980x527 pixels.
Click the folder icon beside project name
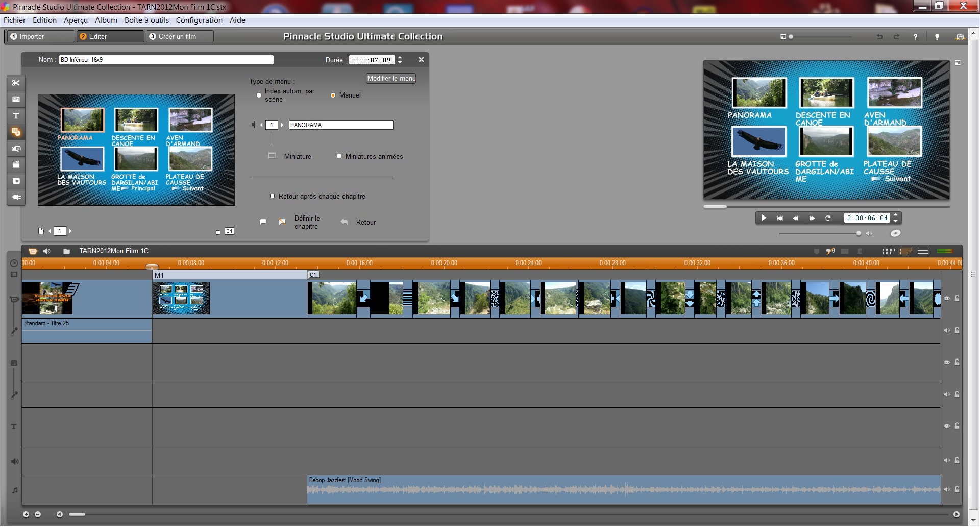66,251
